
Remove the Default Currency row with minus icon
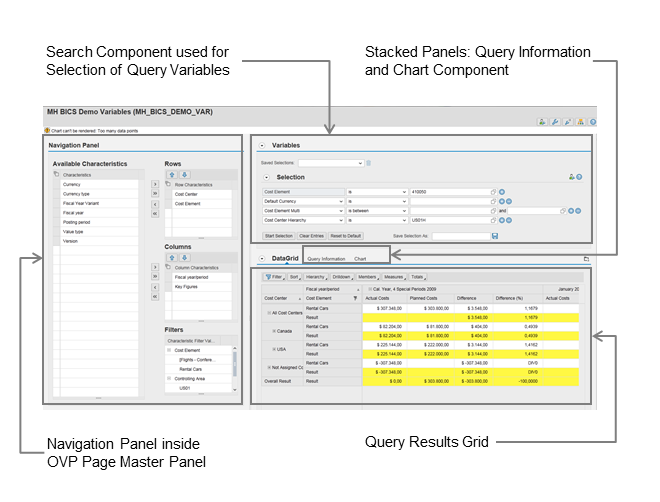(509, 202)
